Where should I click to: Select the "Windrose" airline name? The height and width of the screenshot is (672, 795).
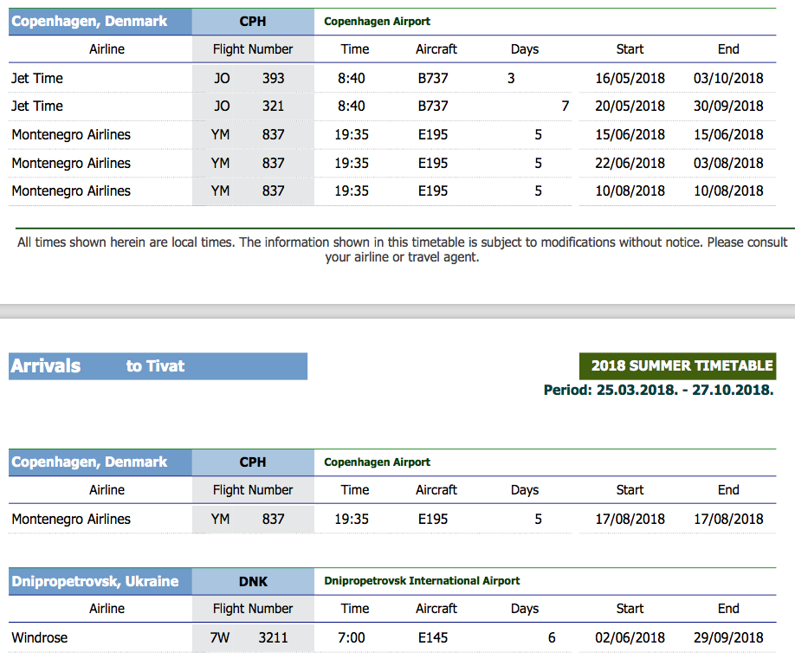tap(40, 637)
